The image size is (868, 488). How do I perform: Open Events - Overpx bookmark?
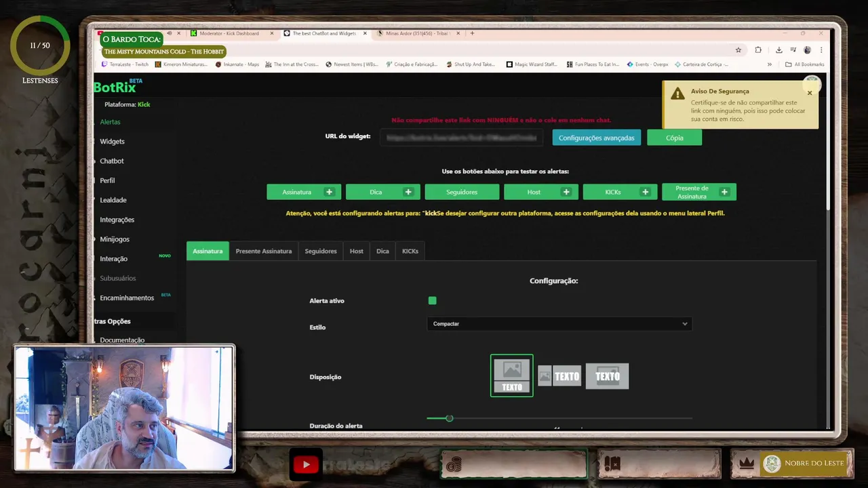pos(648,64)
